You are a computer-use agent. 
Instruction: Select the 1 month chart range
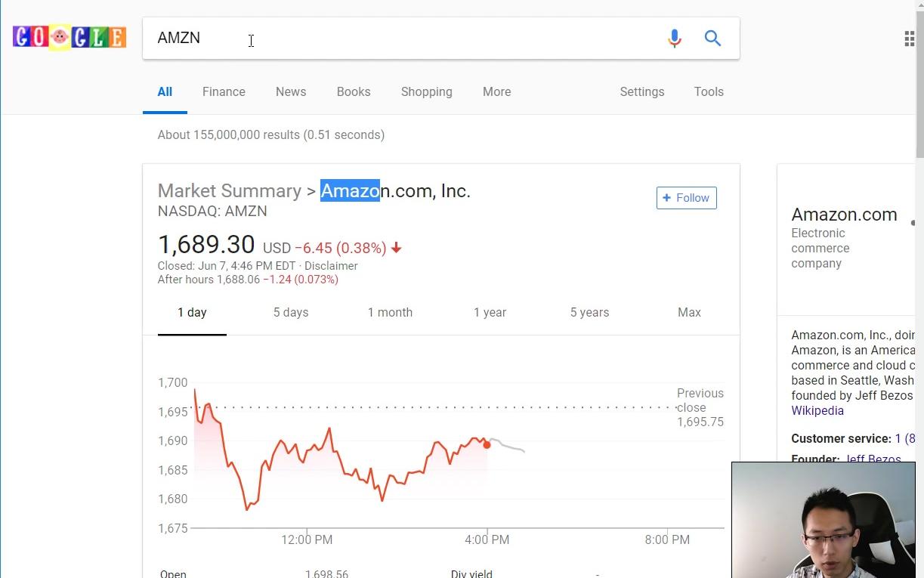click(x=390, y=312)
